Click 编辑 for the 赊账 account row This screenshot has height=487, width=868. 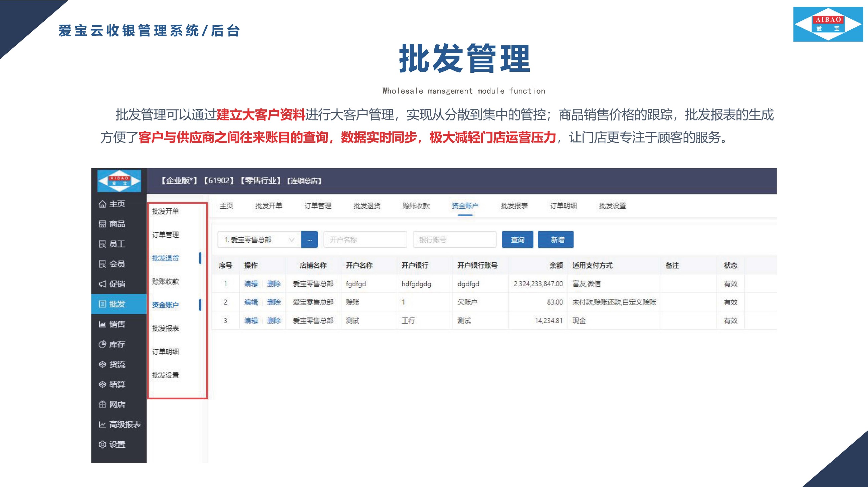pyautogui.click(x=251, y=302)
